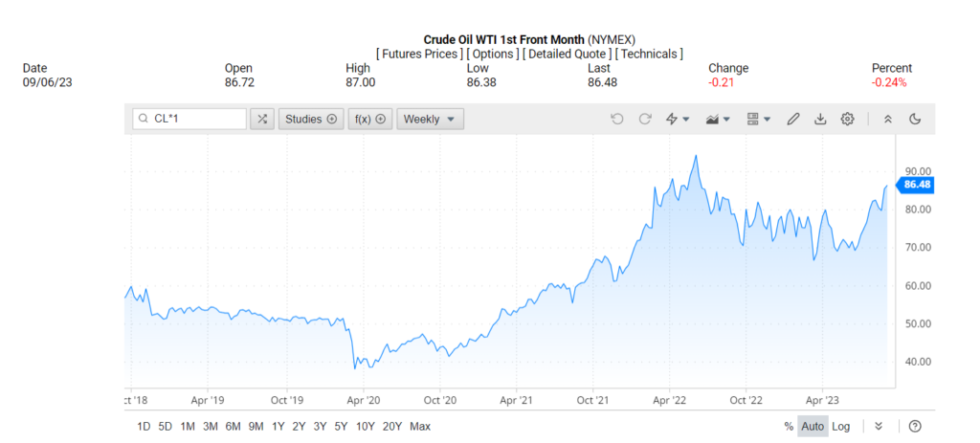Select the 5Y time range

[341, 427]
